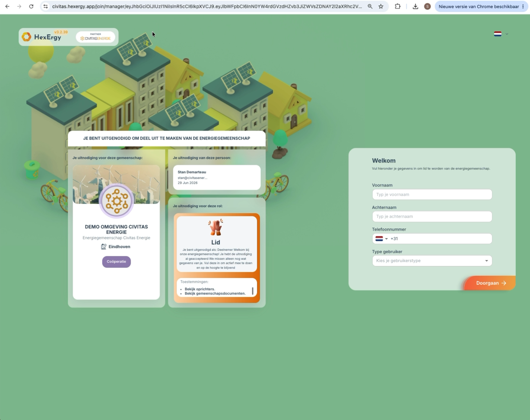Open the Dutch flag language selector
The width and height of the screenshot is (530, 420).
pyautogui.click(x=498, y=34)
